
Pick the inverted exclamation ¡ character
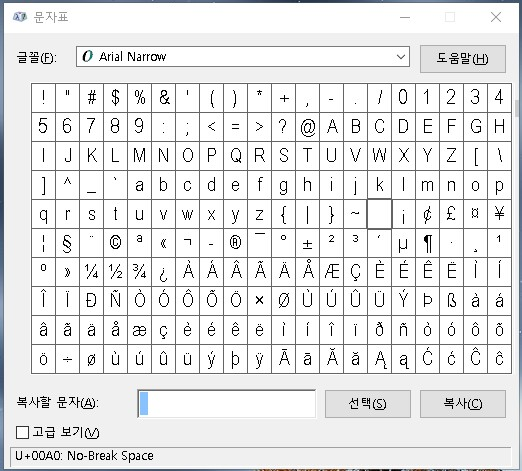(x=403, y=214)
